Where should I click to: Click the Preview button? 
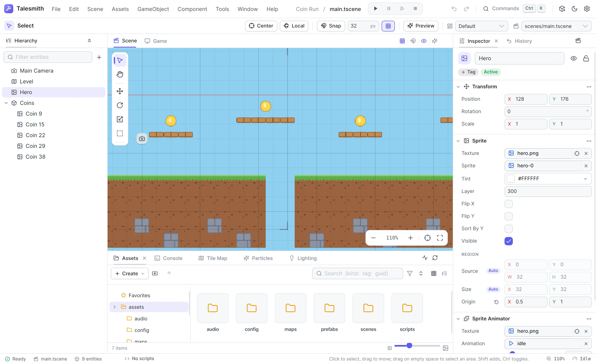click(421, 26)
